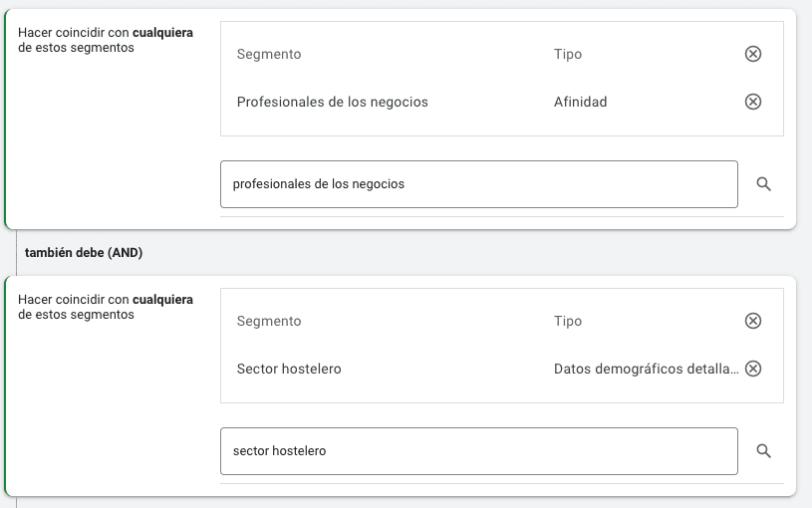Focus the 'profesionales de los negocios' search field
The height and width of the screenshot is (508, 812).
(x=479, y=184)
